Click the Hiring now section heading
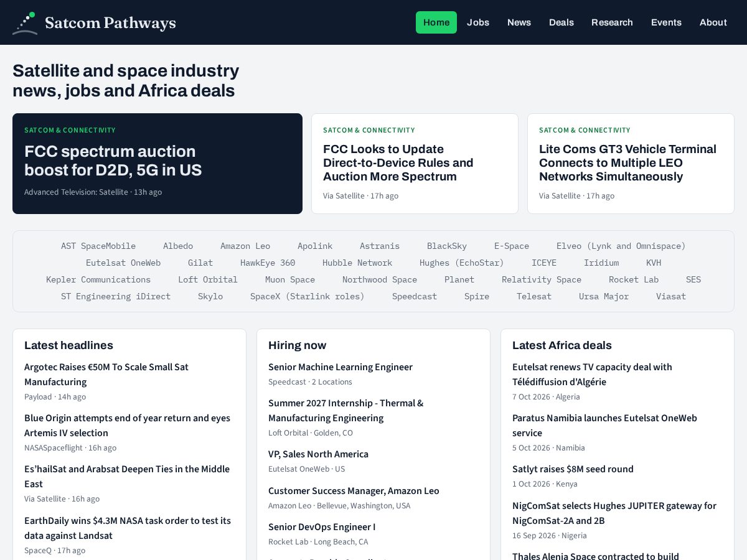 (x=297, y=345)
